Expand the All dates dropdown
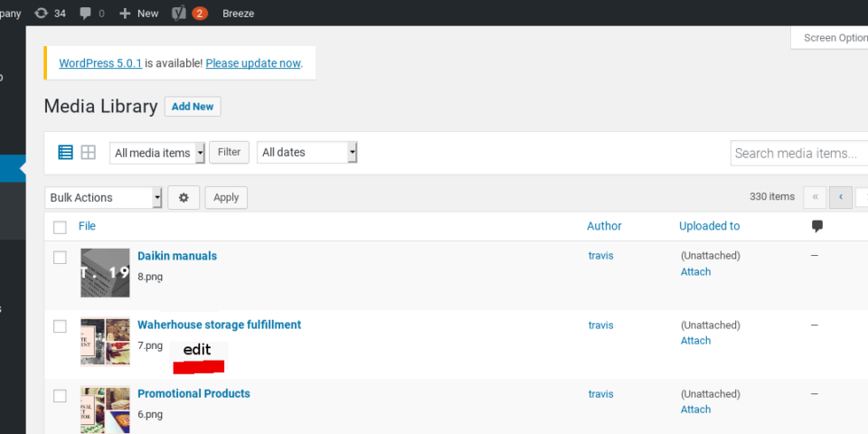This screenshot has width=868, height=434. [x=307, y=153]
